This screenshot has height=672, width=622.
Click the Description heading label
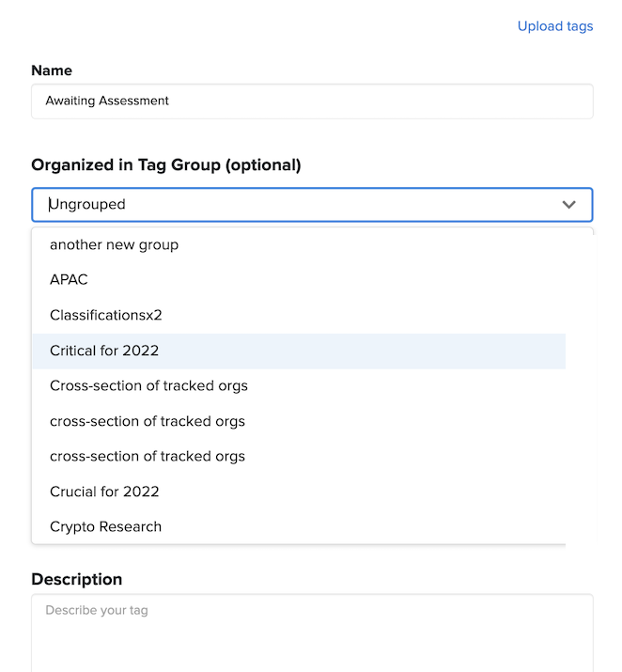tap(77, 580)
